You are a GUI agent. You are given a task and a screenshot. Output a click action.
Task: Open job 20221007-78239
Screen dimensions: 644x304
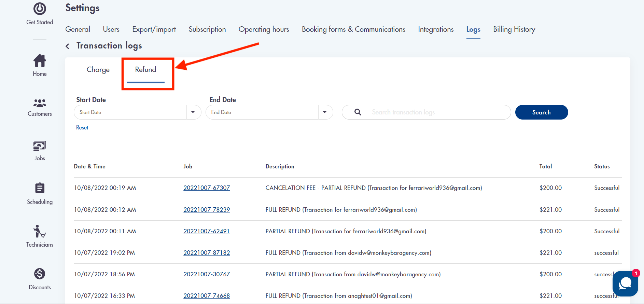(207, 210)
